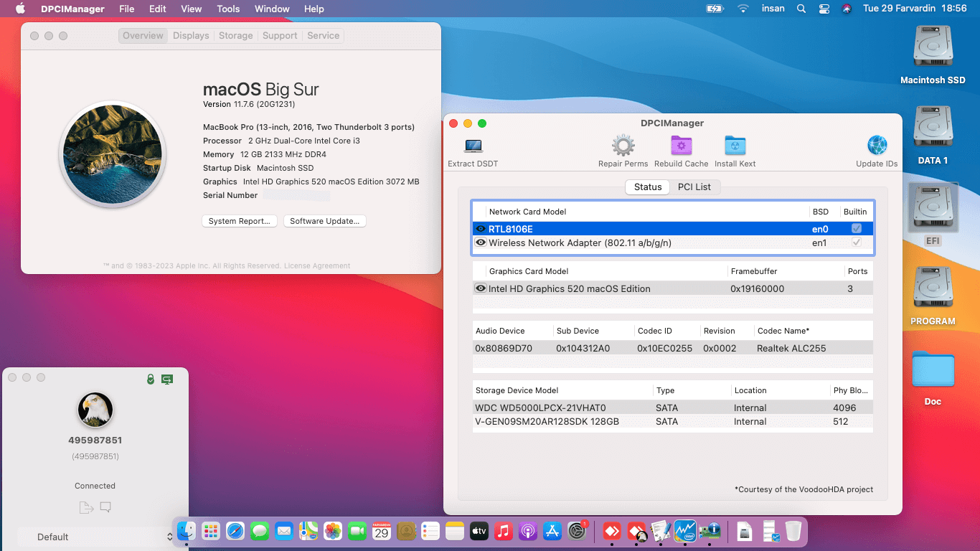980x551 pixels.
Task: Open Music app from the Dock
Action: tap(504, 532)
